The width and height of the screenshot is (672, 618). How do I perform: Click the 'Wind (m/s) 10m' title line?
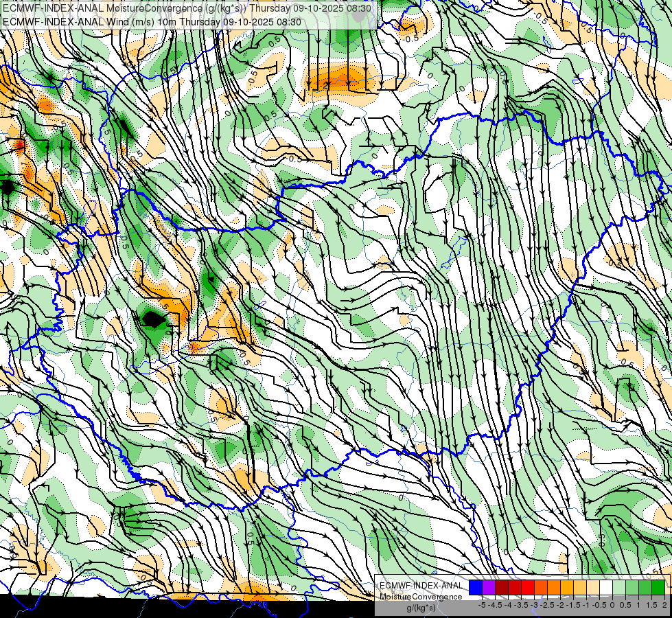click(152, 22)
